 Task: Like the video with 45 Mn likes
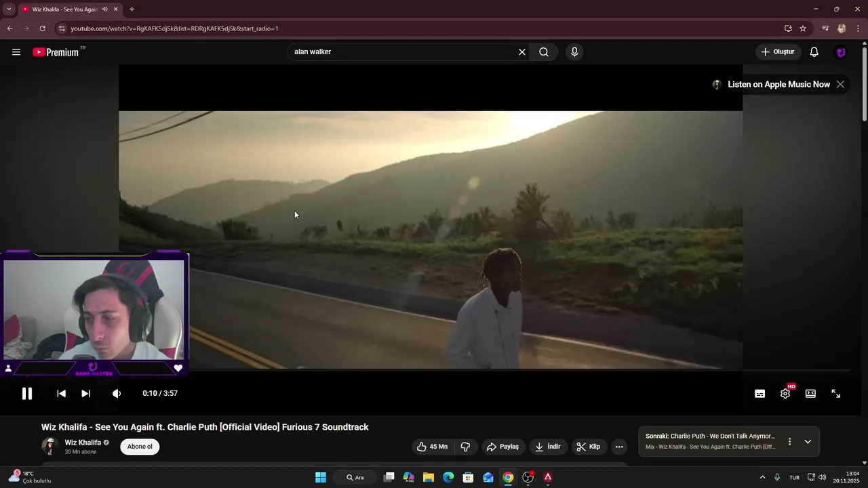tap(432, 447)
